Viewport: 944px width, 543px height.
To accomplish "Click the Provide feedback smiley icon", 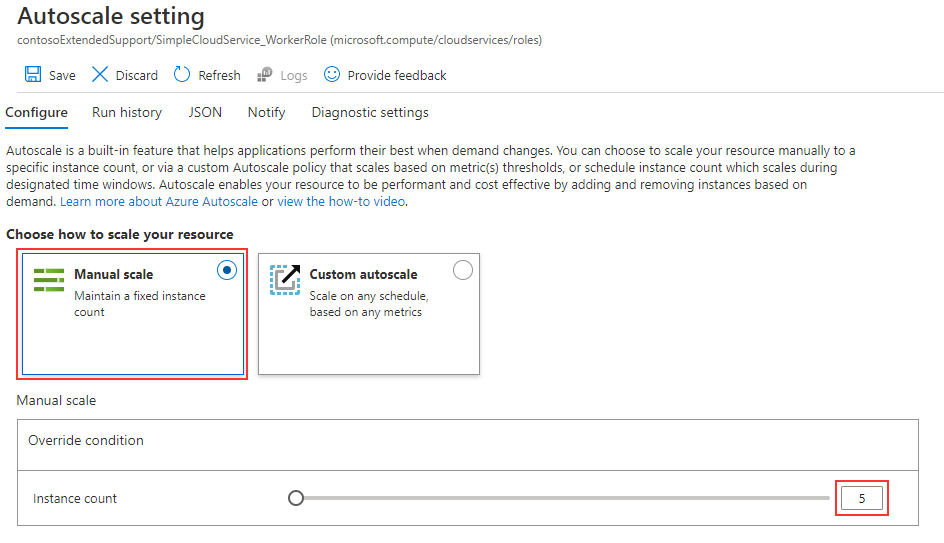I will (x=332, y=75).
